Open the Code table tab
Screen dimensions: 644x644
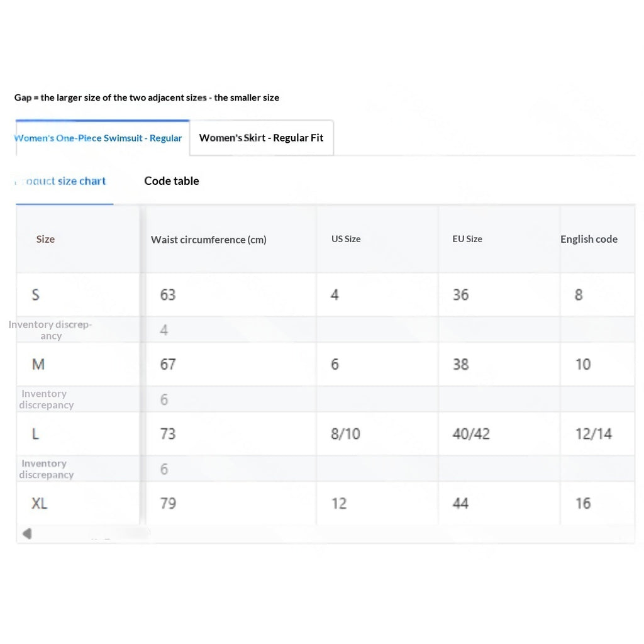point(171,181)
